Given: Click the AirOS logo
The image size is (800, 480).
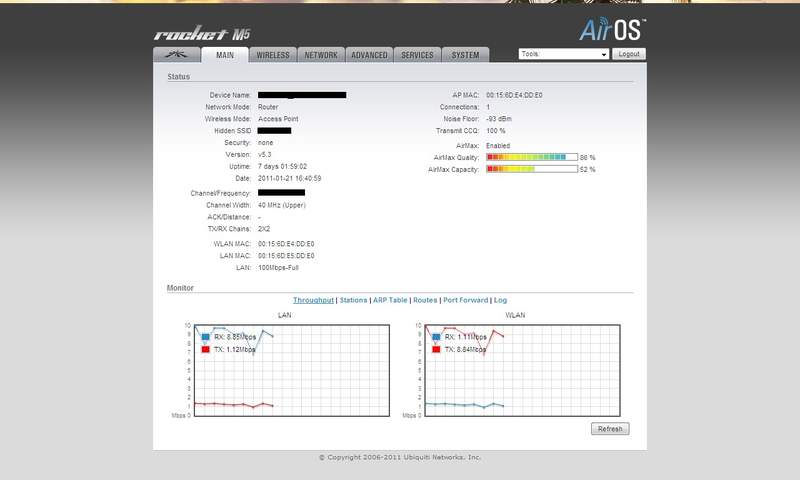Looking at the screenshot, I should coord(612,29).
